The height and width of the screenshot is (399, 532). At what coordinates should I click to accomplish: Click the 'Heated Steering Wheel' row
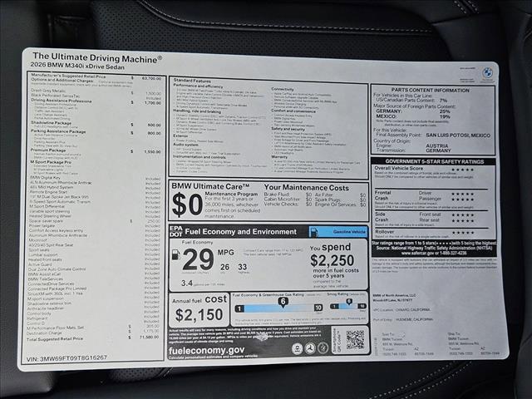coord(95,216)
